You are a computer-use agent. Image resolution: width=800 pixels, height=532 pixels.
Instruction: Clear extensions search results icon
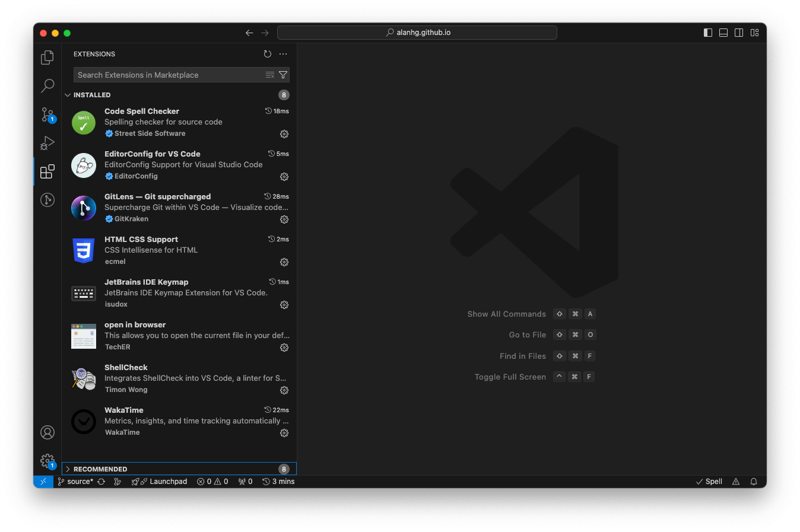pyautogui.click(x=270, y=75)
